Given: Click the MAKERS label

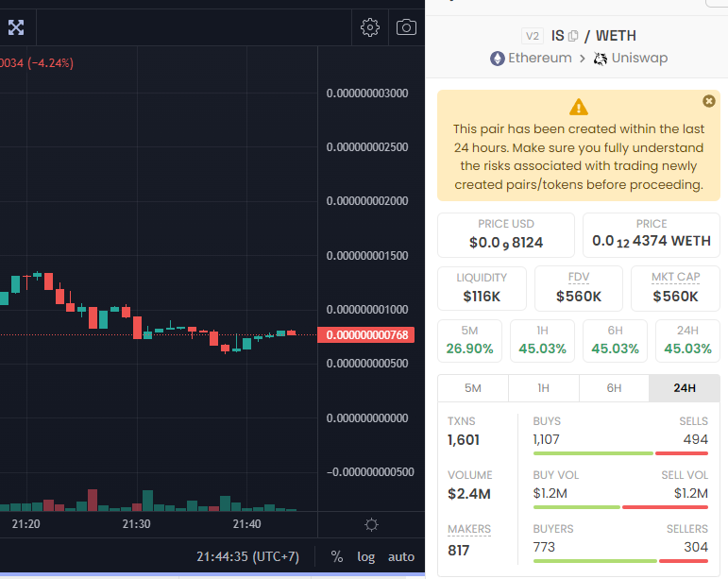Looking at the screenshot, I should click(469, 529).
